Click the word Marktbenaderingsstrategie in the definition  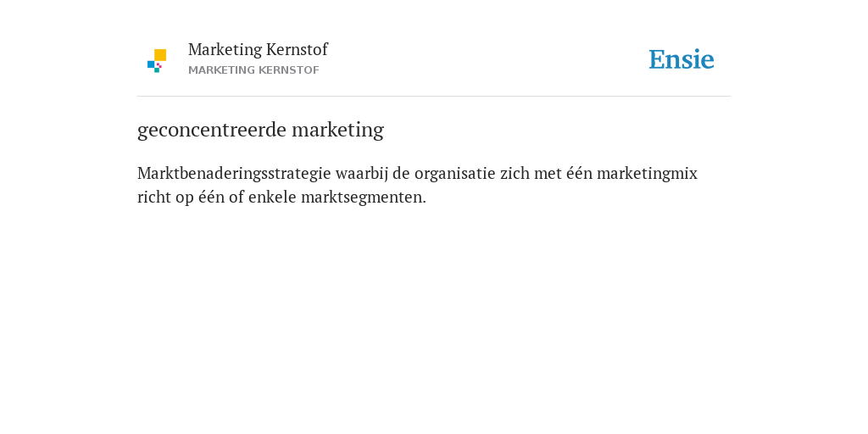pos(234,174)
